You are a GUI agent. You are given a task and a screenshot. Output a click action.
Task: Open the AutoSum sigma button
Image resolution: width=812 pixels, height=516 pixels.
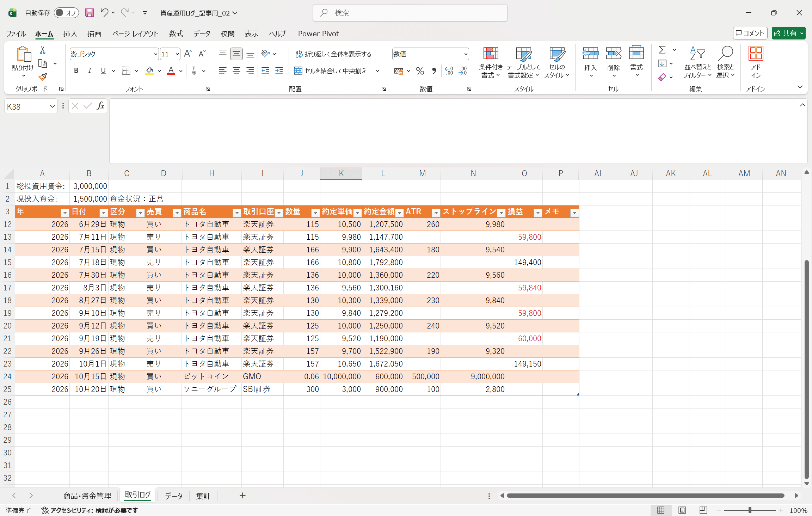(x=663, y=50)
